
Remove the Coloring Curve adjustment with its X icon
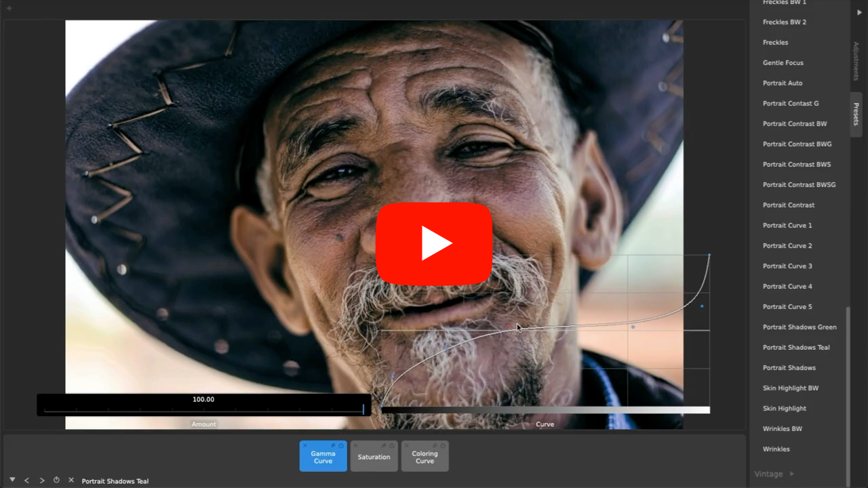406,445
